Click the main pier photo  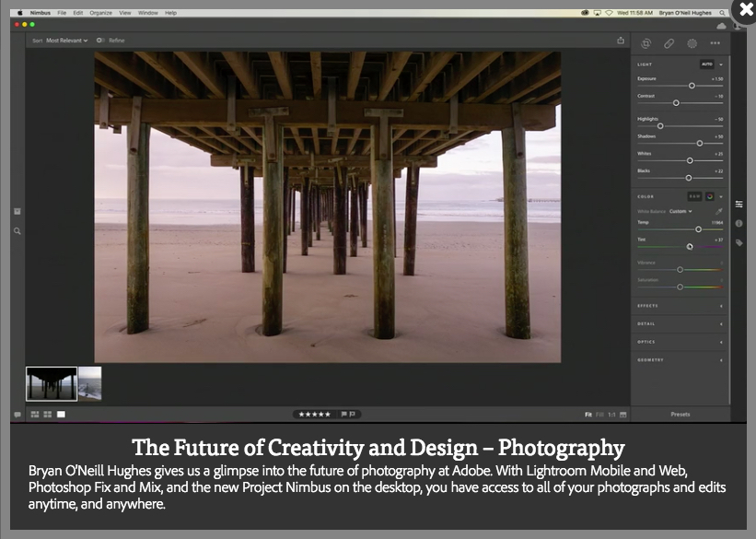pos(328,207)
